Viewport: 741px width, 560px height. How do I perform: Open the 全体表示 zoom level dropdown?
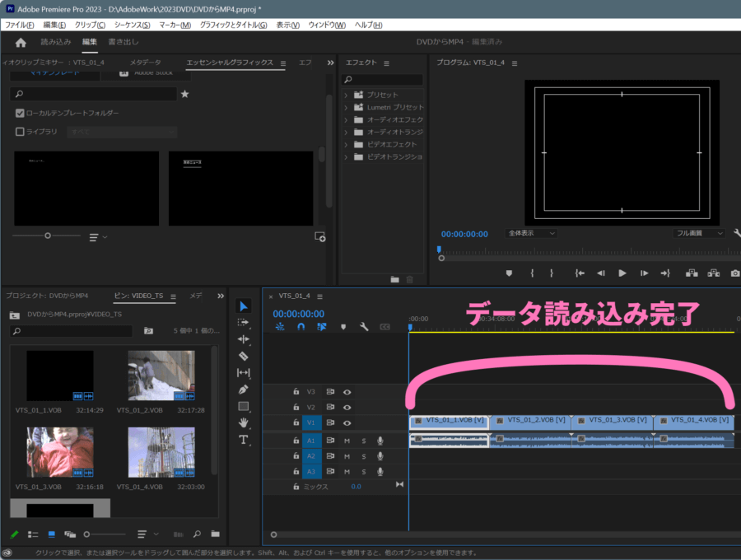point(531,233)
